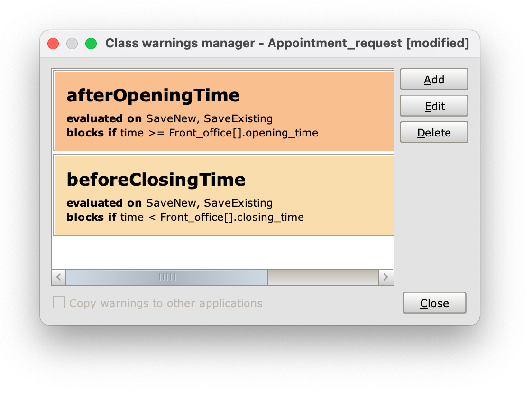Select the afterOpeningTime warning entry
This screenshot has width=532, height=399.
tap(224, 111)
